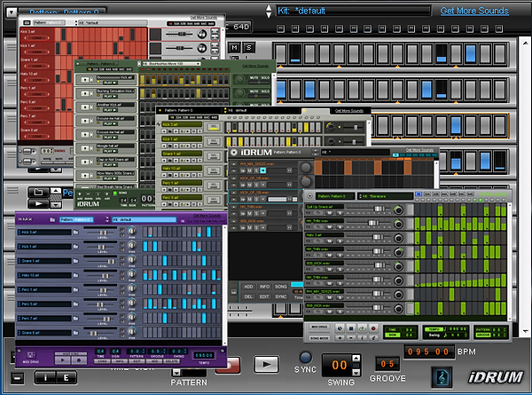
Task: Click the EDIT button in the dark iDrum window
Action: pyautogui.click(x=264, y=296)
